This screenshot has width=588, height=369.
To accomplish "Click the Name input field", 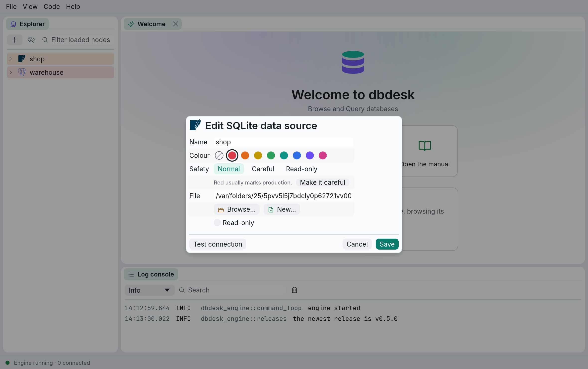I will click(283, 142).
